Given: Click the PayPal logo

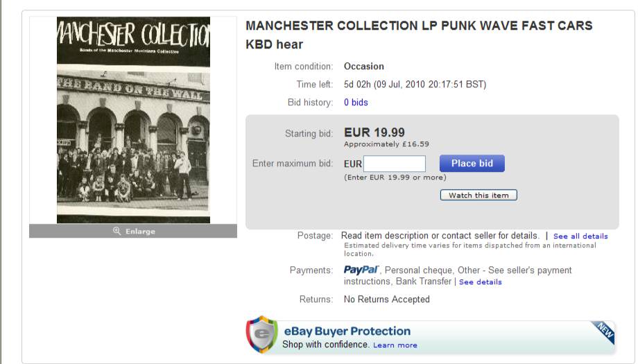Looking at the screenshot, I should coord(361,270).
